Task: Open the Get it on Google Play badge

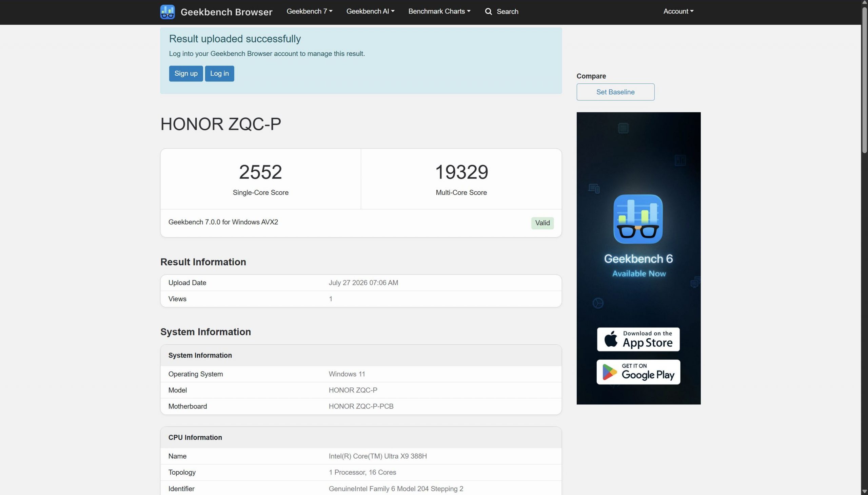Action: coord(638,372)
